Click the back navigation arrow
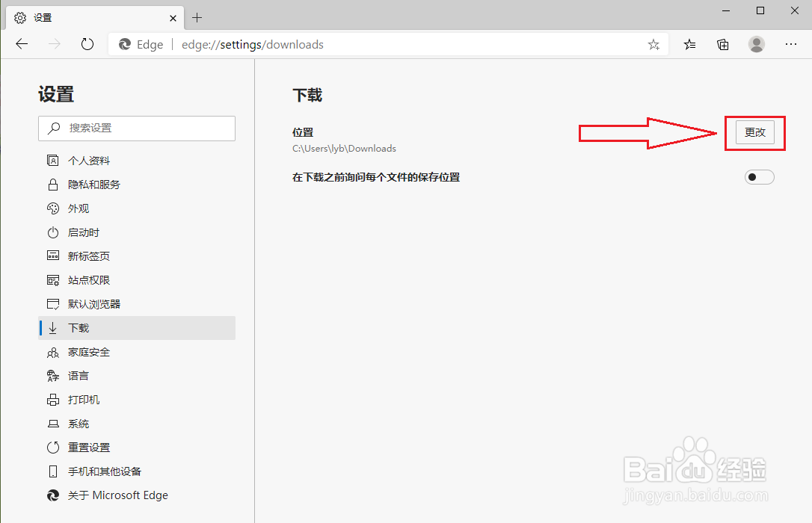Screen dimensions: 812x523 (x=22, y=45)
